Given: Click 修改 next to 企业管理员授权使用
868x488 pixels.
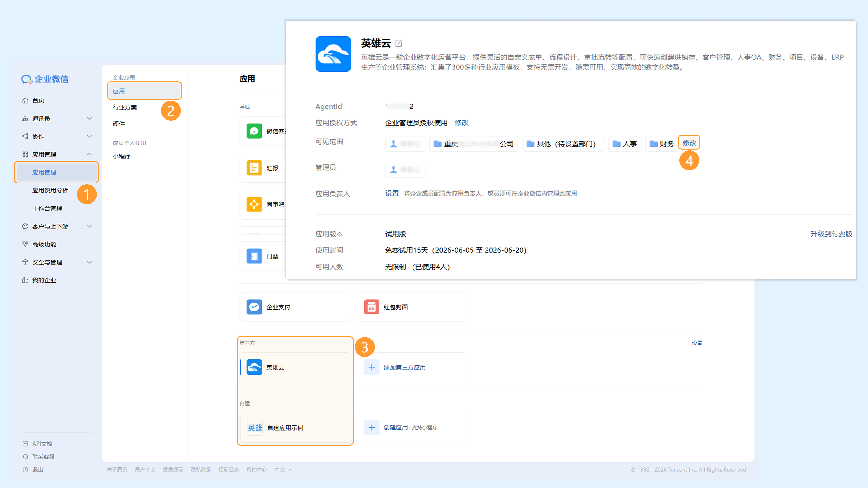Looking at the screenshot, I should [461, 123].
